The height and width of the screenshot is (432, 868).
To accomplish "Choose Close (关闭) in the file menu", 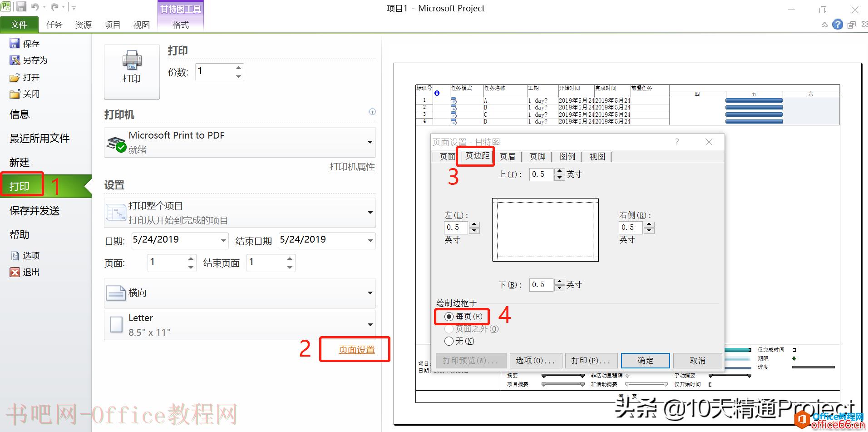I will [25, 94].
